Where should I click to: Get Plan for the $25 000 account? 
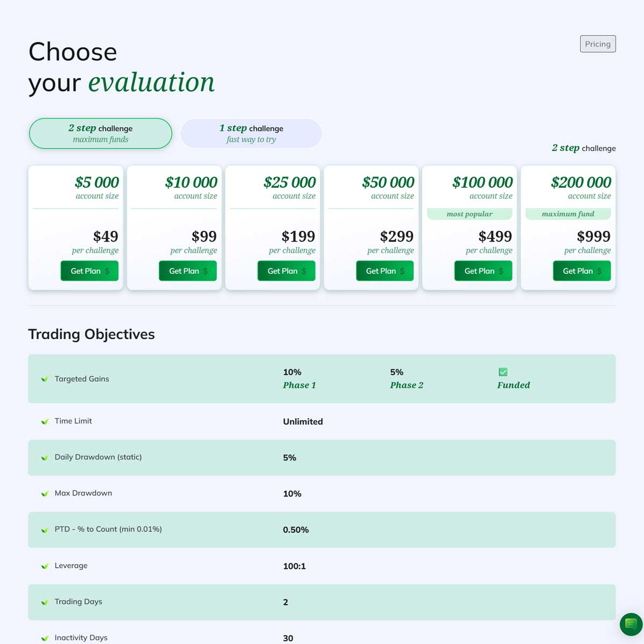pyautogui.click(x=287, y=271)
